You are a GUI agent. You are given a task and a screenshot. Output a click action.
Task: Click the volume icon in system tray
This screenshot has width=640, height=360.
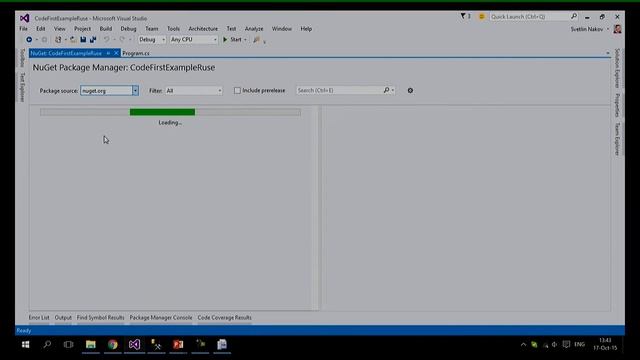(554, 344)
